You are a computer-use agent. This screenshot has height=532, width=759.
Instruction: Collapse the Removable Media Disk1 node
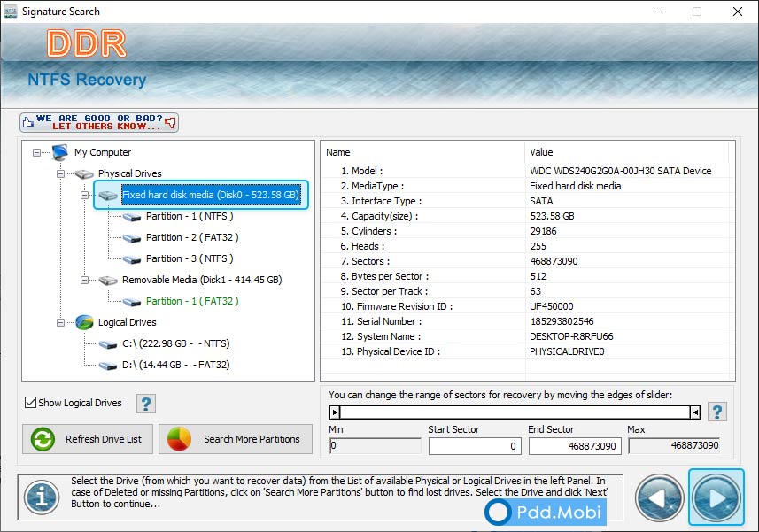point(84,280)
